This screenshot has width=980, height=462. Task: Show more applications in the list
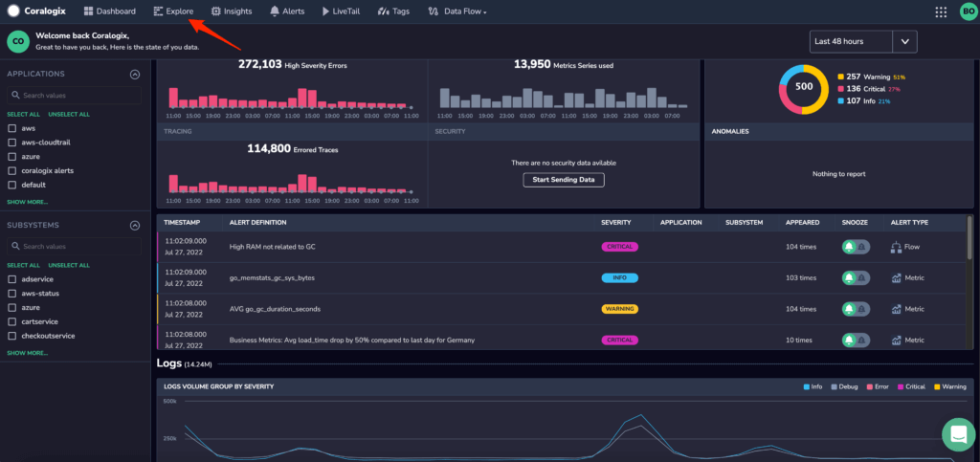(28, 202)
